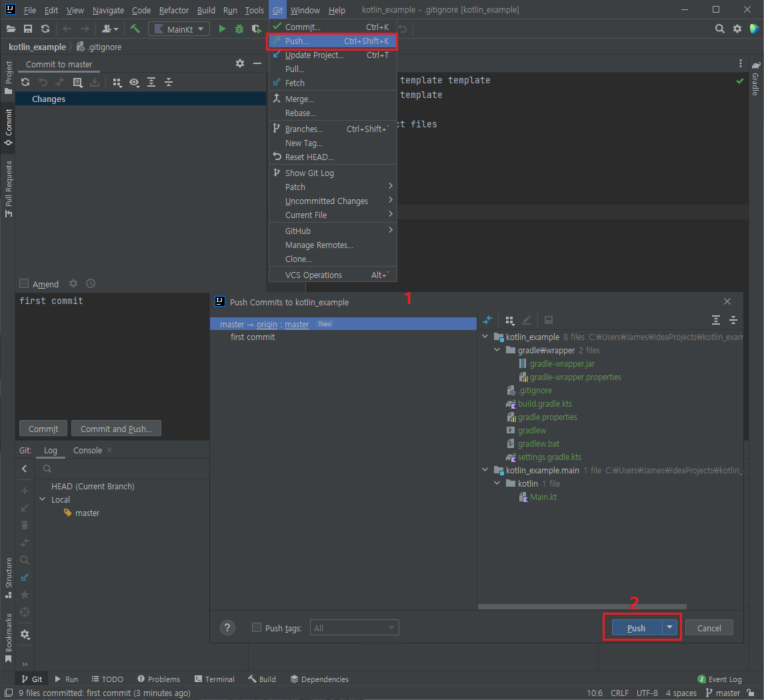Image resolution: width=764 pixels, height=700 pixels.
Task: Collapse the gradle wrapper folder tree node
Action: [496, 350]
